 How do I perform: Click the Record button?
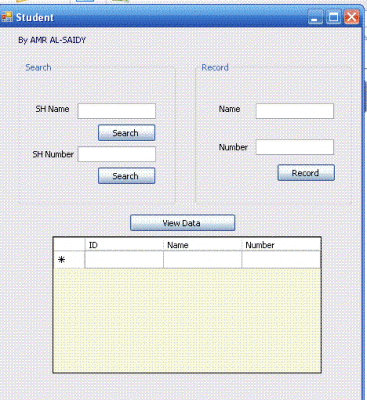306,173
